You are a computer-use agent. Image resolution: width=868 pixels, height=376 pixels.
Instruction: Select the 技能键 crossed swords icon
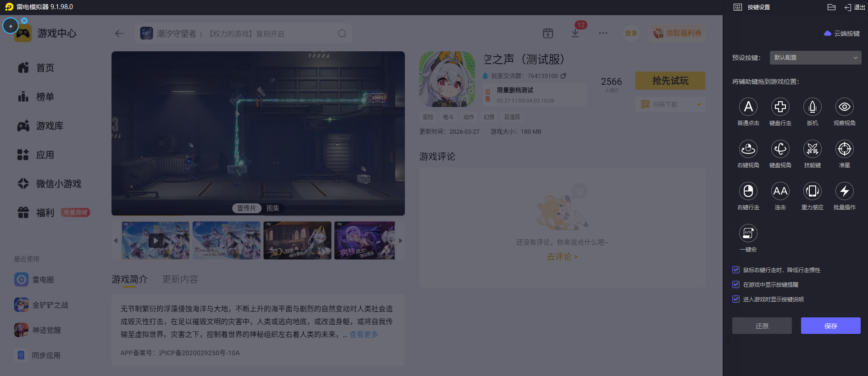tap(813, 149)
